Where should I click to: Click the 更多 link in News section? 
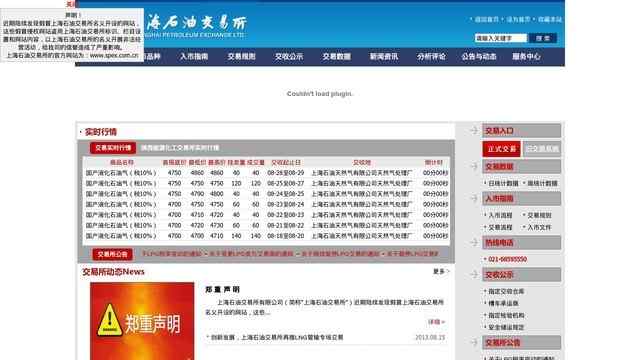(441, 271)
